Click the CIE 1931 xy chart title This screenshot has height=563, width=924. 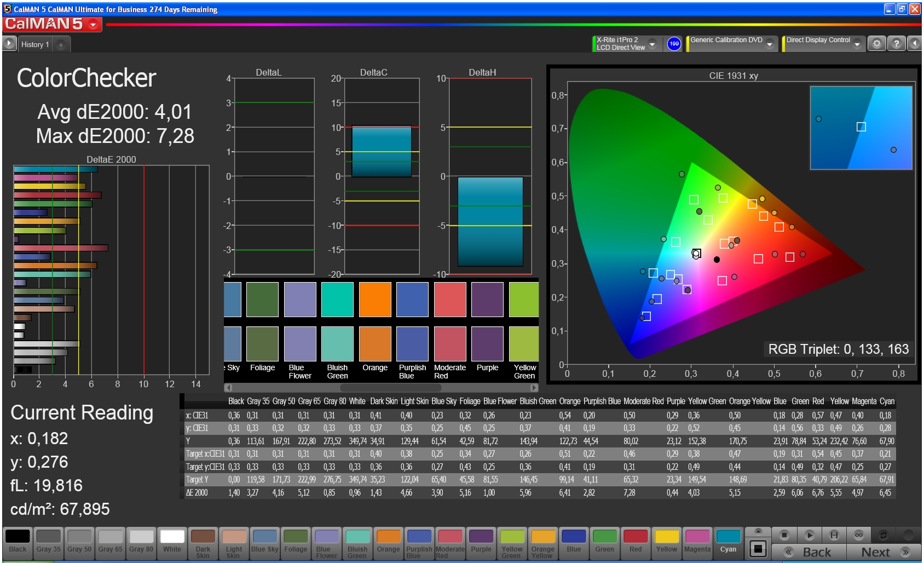[734, 76]
